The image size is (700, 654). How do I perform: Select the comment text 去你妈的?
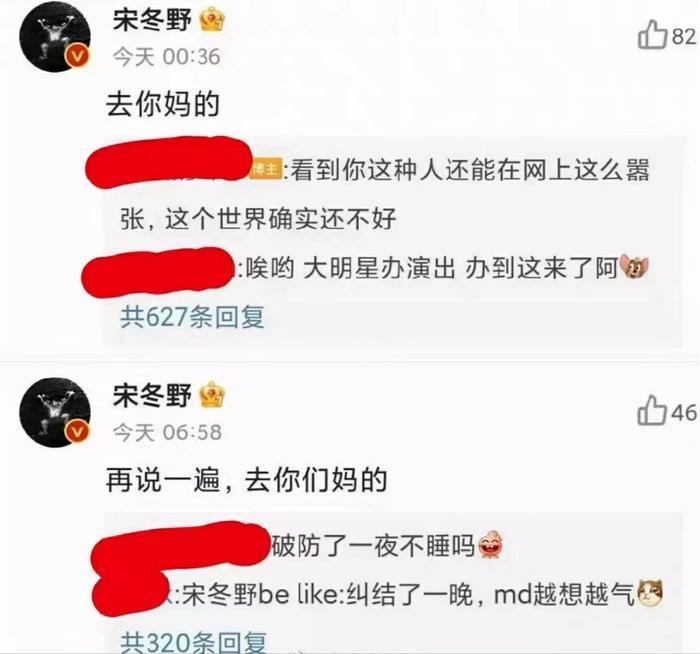click(163, 104)
